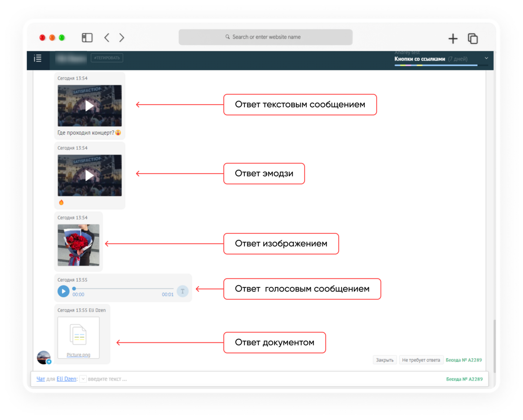Viewport: 523px width, 420px height.
Task: Open the Picture.png document icon
Action: (x=78, y=335)
